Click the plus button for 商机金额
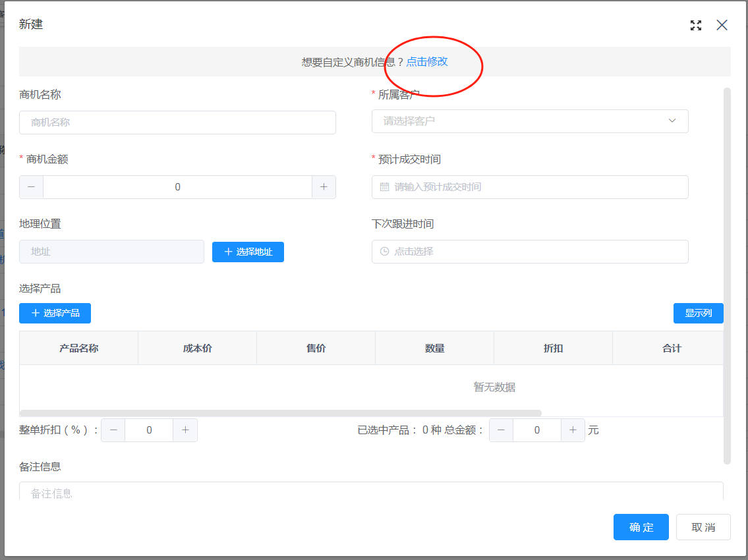The width and height of the screenshot is (748, 560). point(324,187)
